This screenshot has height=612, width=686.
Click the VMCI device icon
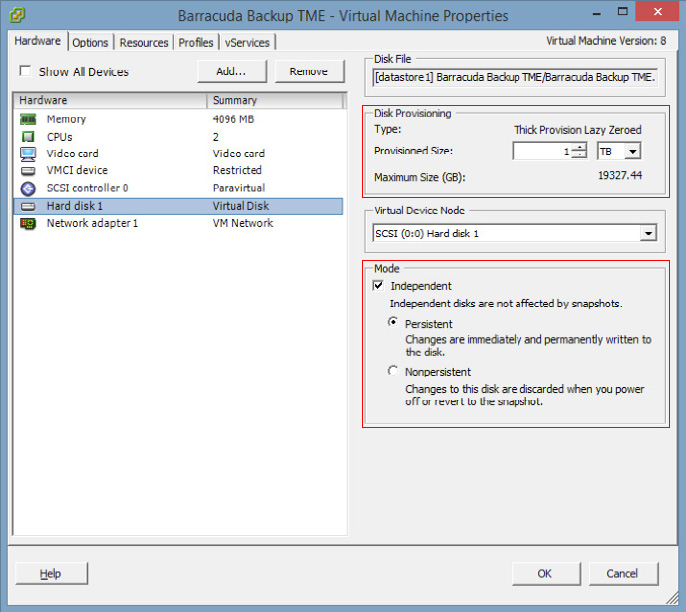tap(28, 171)
